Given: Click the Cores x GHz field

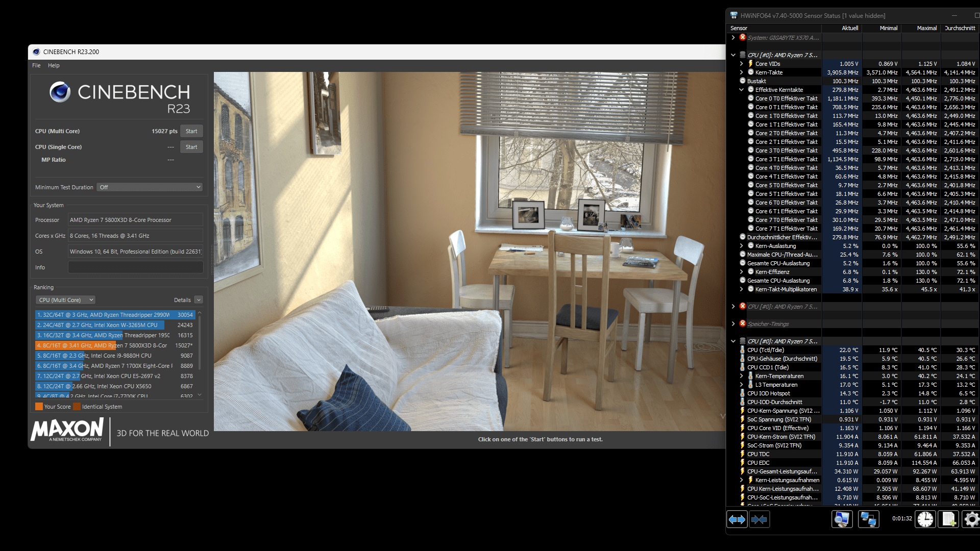Looking at the screenshot, I should click(136, 236).
